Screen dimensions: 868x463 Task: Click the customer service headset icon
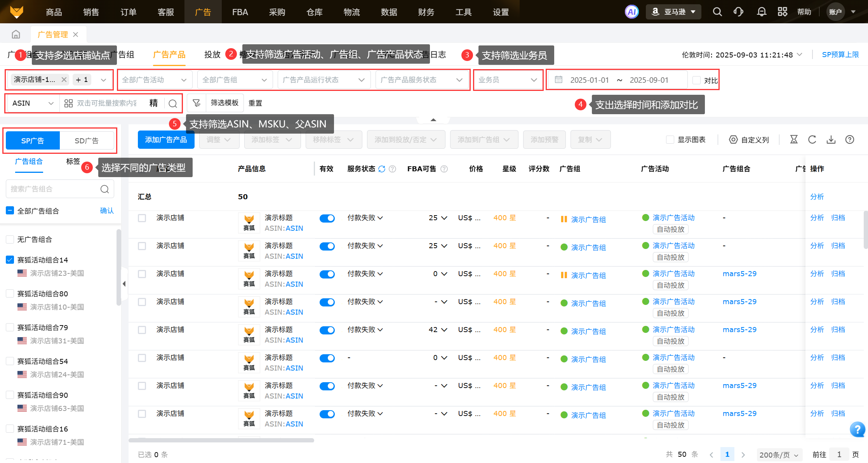pos(738,12)
